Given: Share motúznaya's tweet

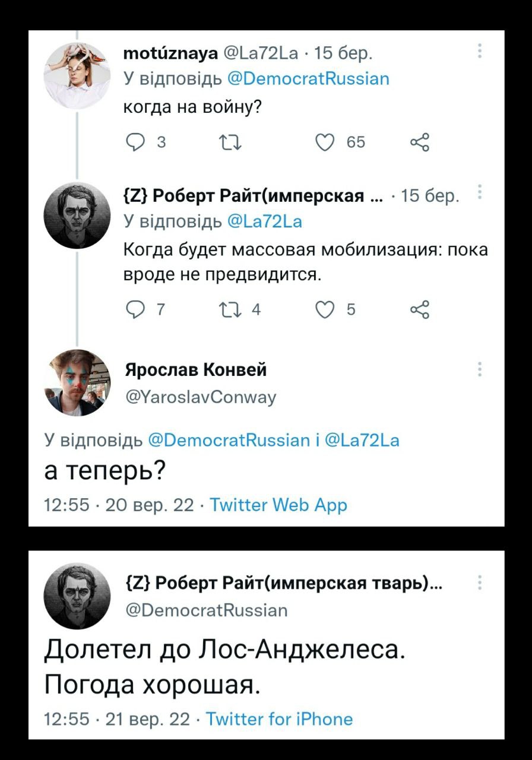Looking at the screenshot, I should tap(419, 142).
